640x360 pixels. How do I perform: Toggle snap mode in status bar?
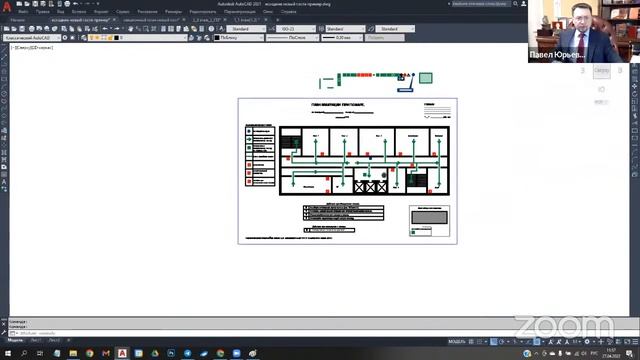[480, 342]
